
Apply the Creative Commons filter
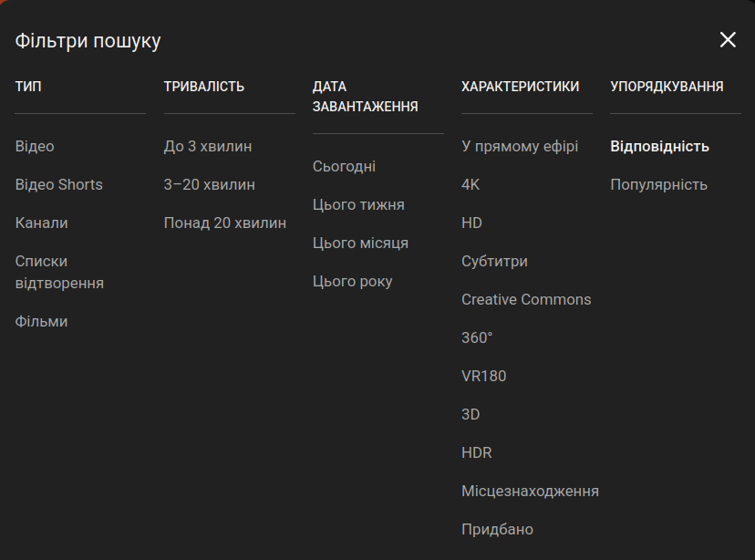(526, 300)
